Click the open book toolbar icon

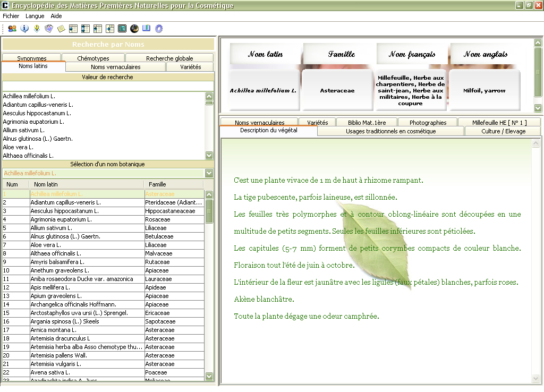pos(147,29)
